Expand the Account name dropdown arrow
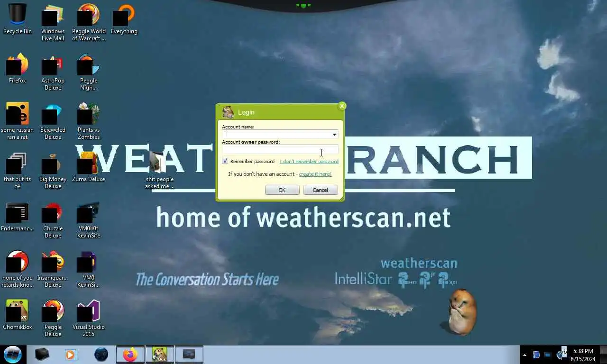 tap(334, 135)
